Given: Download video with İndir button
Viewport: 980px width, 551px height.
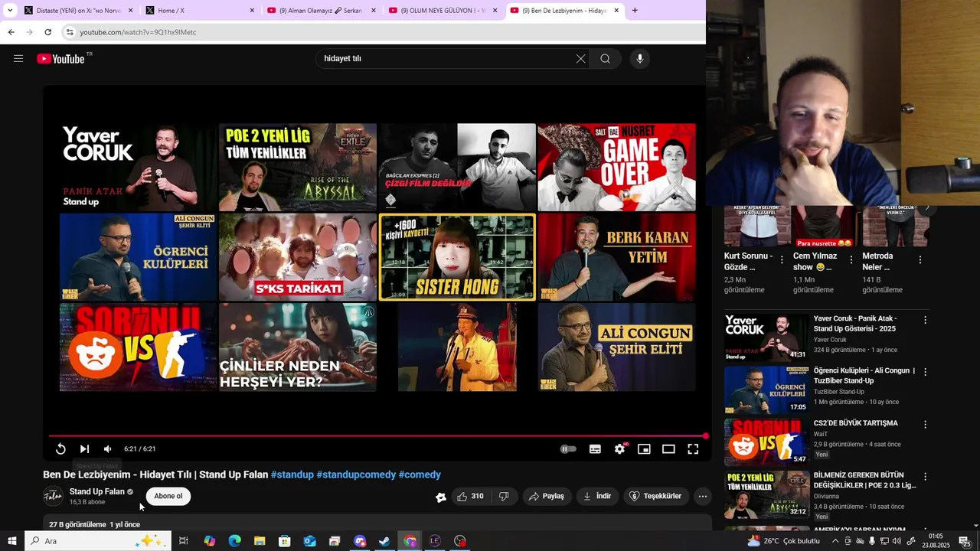Looking at the screenshot, I should point(597,496).
